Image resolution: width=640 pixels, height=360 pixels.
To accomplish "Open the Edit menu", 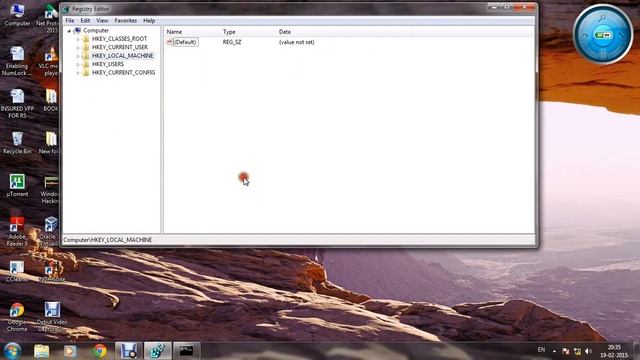I will click(85, 20).
